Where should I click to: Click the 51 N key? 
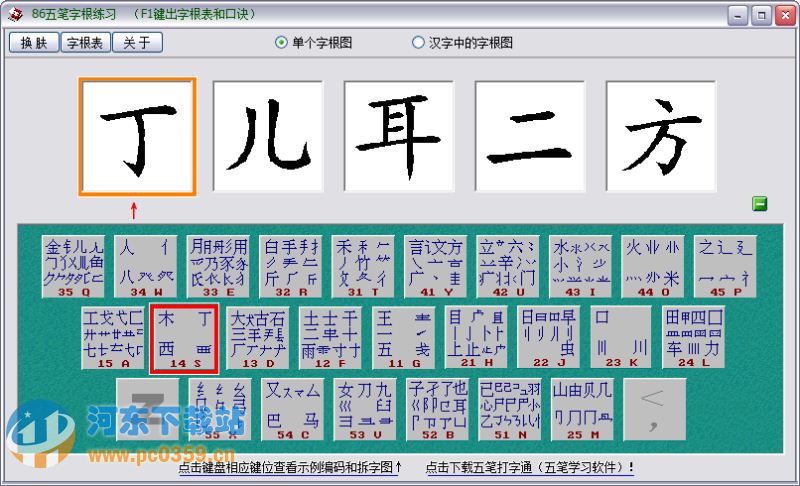tap(510, 410)
